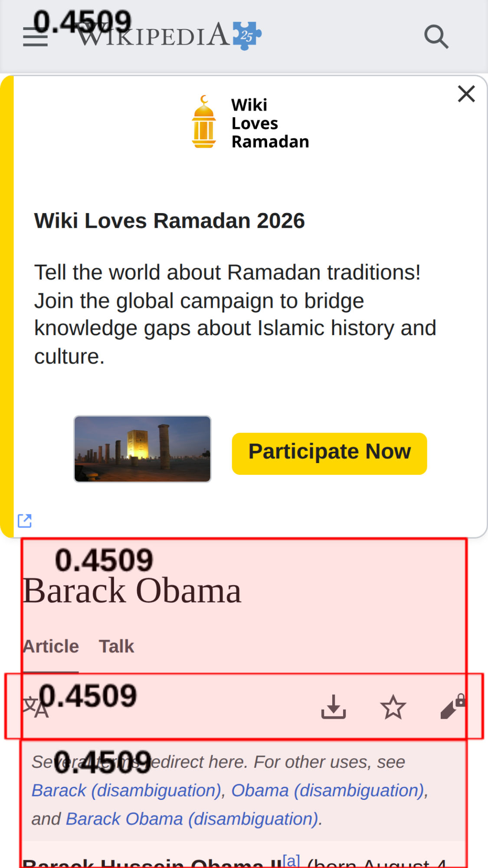Click the Wiki Loves Ramadan lantern logo
The image size is (488, 868).
(x=204, y=122)
